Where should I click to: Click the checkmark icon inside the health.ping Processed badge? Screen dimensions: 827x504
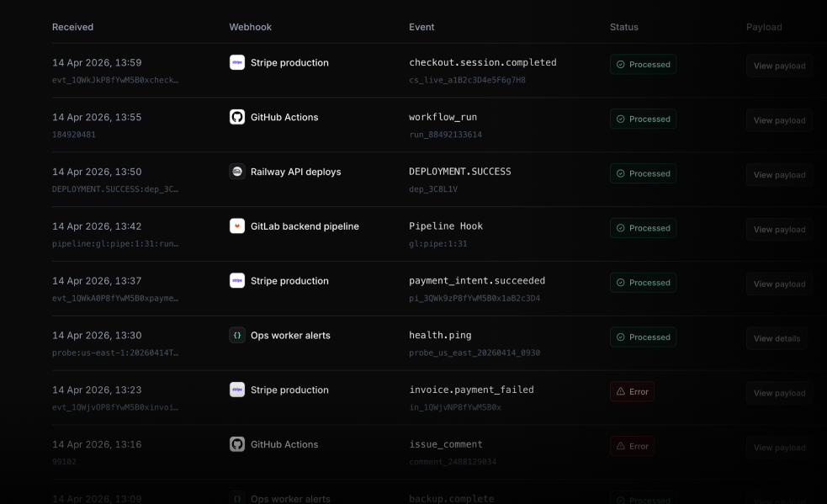621,337
